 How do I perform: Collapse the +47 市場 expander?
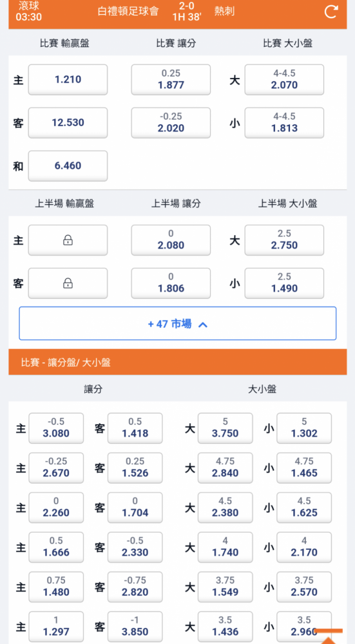(178, 324)
